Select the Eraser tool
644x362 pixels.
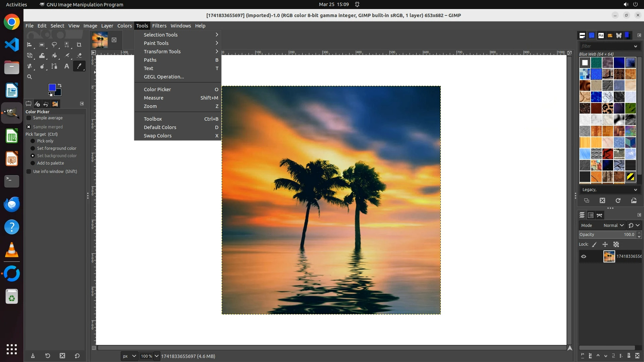(x=79, y=56)
